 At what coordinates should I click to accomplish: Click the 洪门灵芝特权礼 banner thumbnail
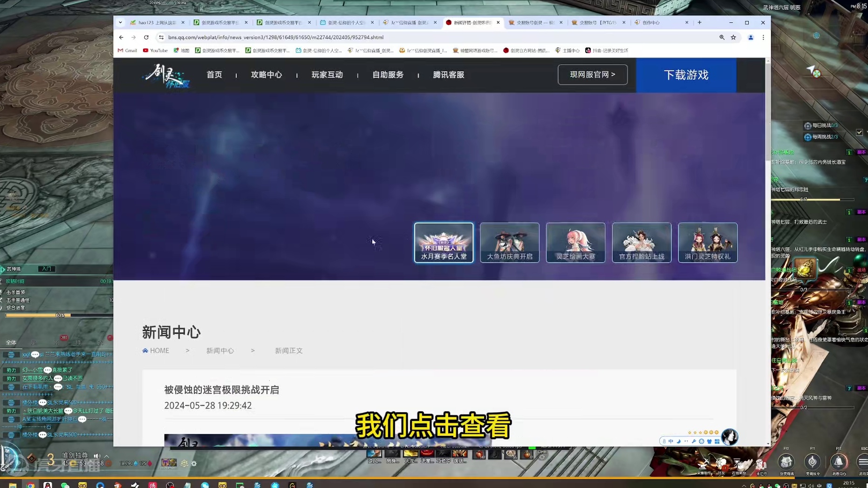coord(707,242)
